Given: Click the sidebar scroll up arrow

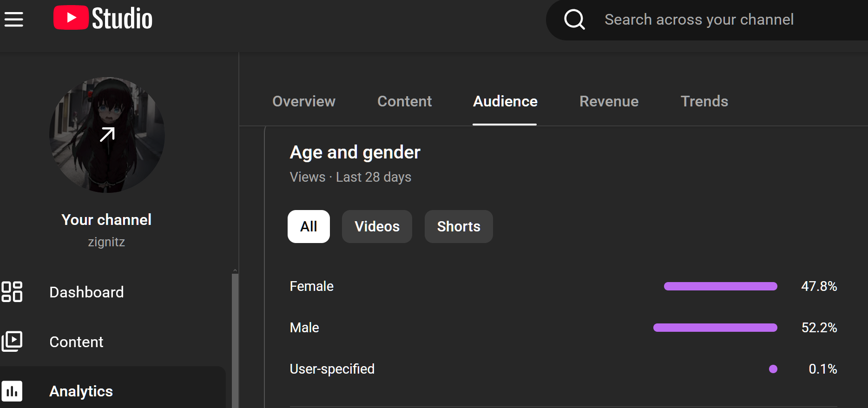Looking at the screenshot, I should pyautogui.click(x=235, y=270).
